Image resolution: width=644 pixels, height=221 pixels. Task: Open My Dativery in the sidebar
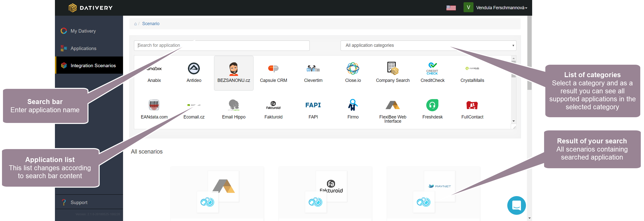point(89,31)
